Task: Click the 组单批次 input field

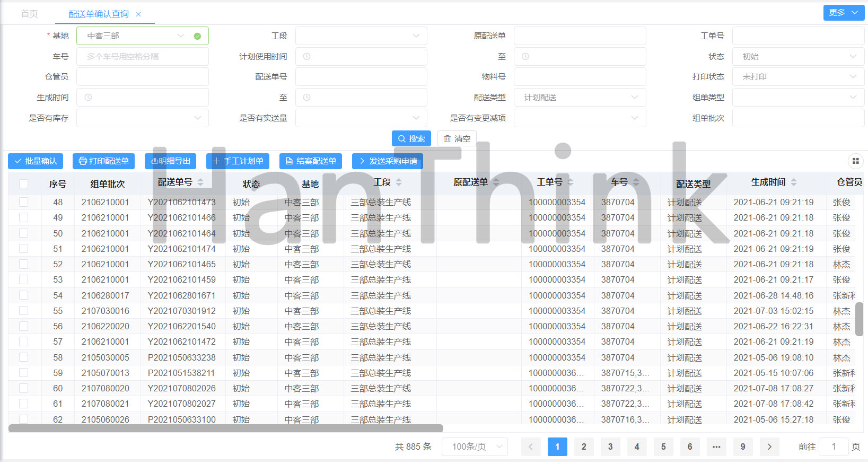Action: tap(798, 118)
